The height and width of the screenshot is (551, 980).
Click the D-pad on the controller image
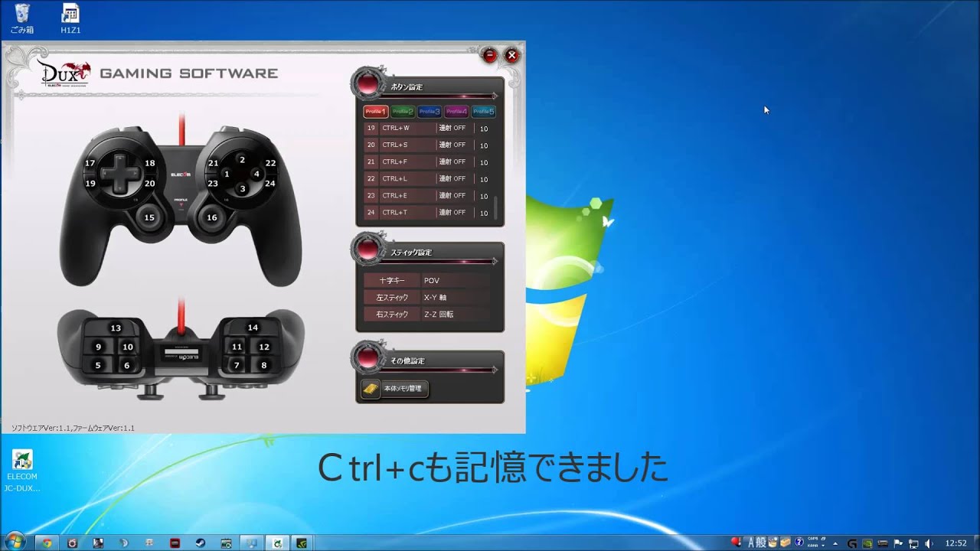pyautogui.click(x=119, y=173)
